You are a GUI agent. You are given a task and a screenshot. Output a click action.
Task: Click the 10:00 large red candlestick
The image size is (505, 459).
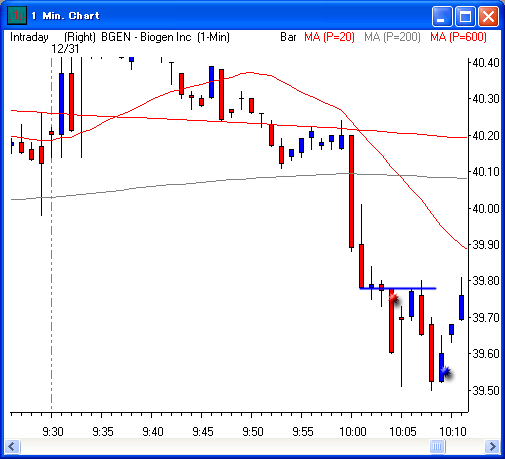tap(351, 191)
